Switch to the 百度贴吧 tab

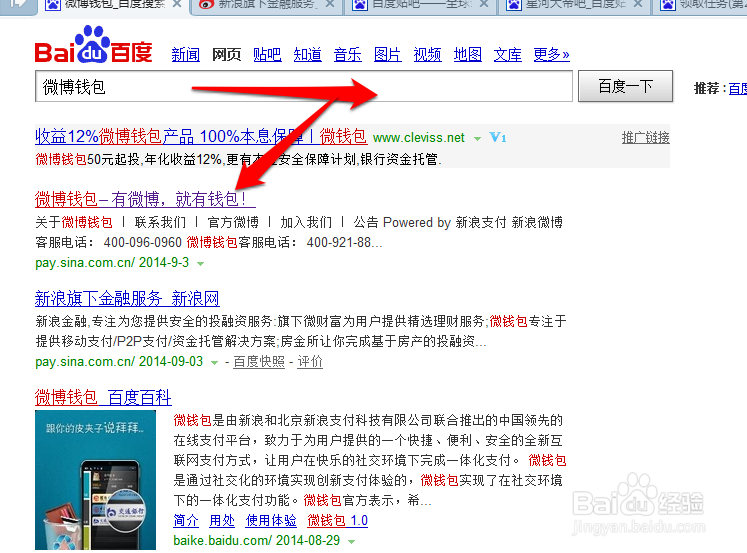[x=419, y=5]
